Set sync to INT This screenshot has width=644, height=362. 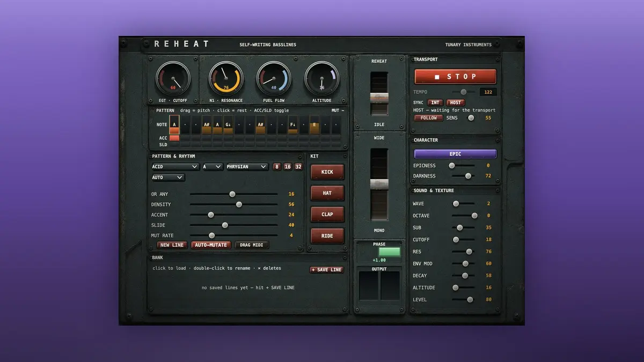click(x=435, y=102)
